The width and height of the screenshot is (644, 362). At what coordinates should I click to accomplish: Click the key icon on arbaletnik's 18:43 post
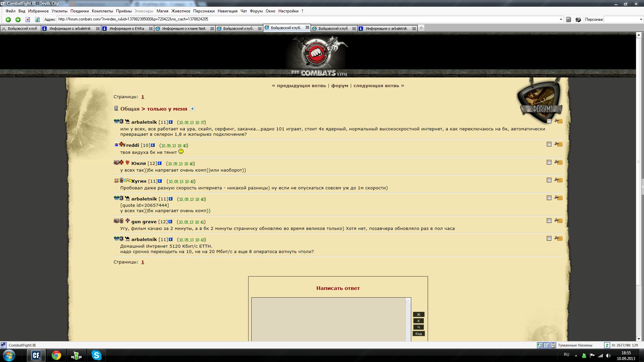tap(558, 238)
